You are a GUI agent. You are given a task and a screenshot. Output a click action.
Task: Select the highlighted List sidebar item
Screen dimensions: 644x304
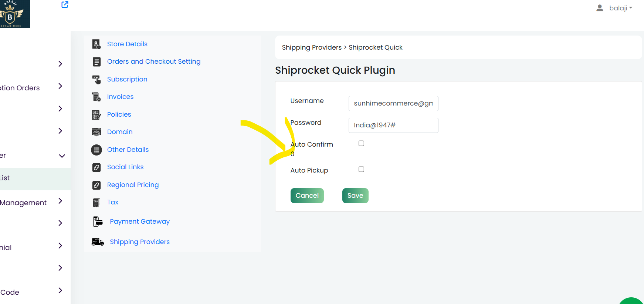click(x=35, y=179)
